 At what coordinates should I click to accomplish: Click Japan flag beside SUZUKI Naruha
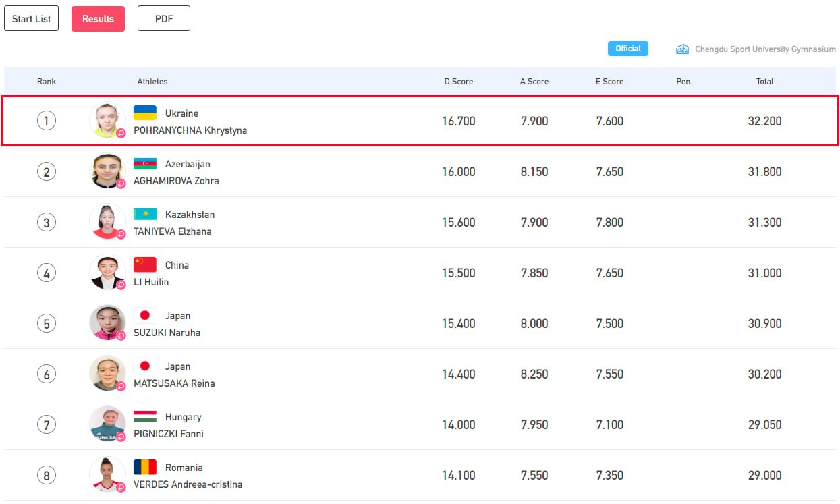[x=145, y=315]
